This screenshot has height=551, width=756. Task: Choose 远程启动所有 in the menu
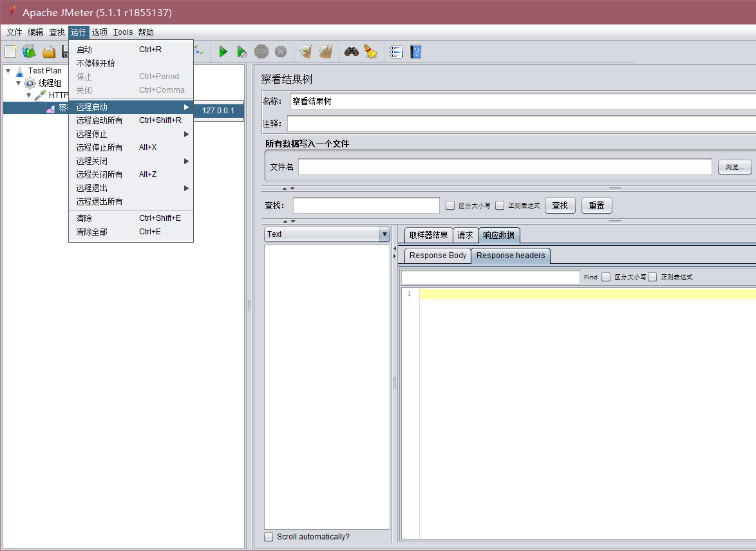(x=131, y=120)
